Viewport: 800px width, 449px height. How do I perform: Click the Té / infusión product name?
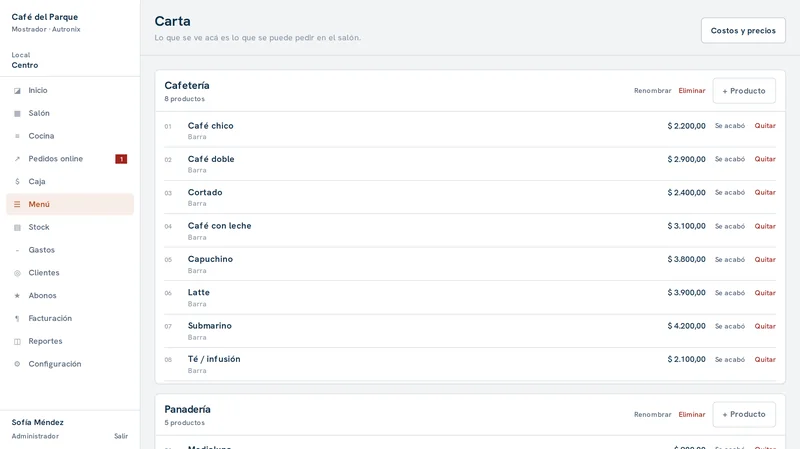pos(214,359)
